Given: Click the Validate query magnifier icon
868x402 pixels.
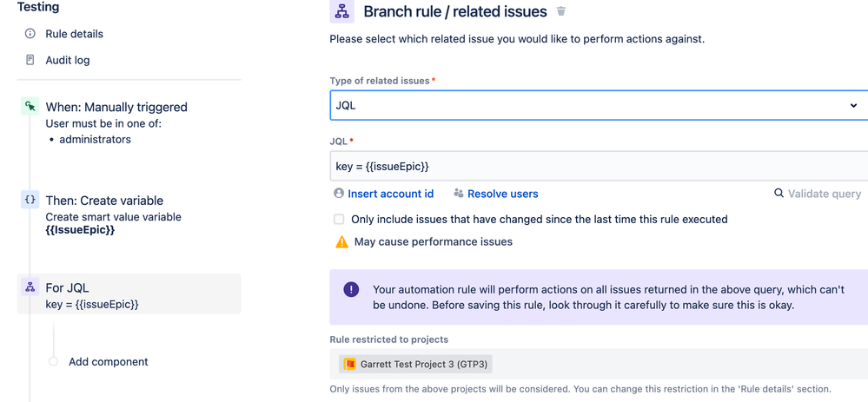Looking at the screenshot, I should click(779, 194).
